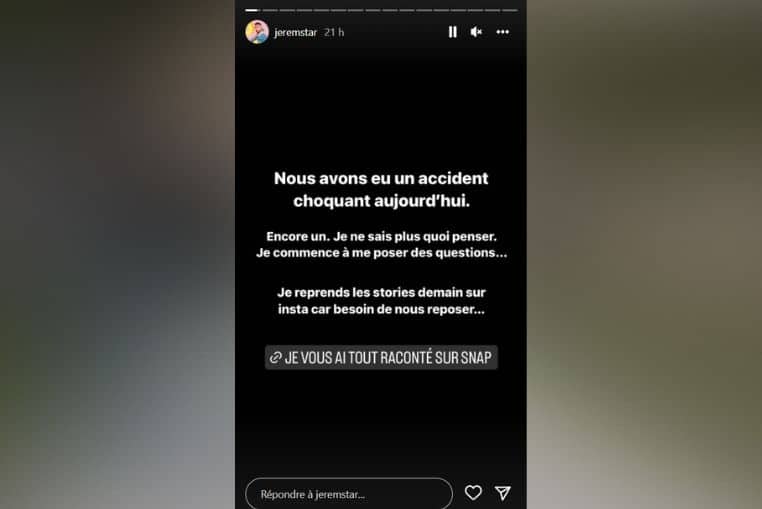762x509 pixels.
Task: Focus the 'Répondre à jeremstar...' reply field
Action: pos(349,494)
